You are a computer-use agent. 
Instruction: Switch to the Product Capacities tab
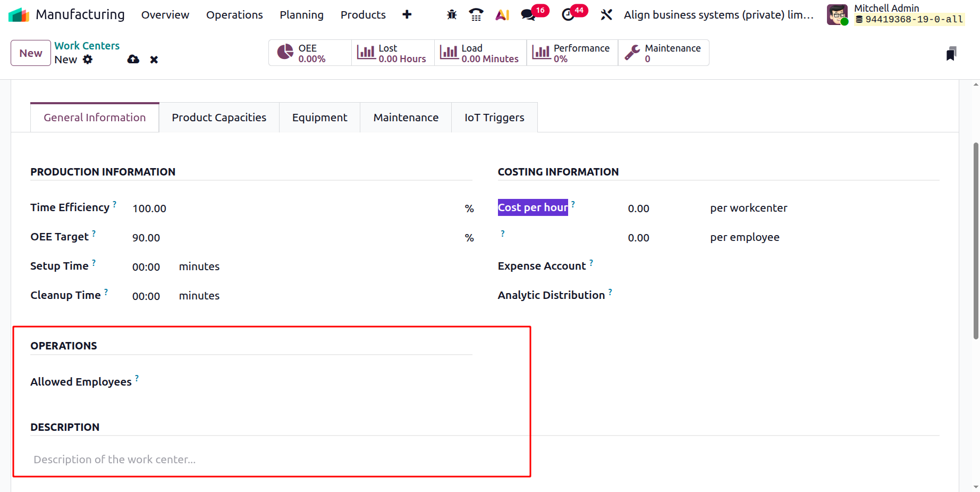click(x=219, y=118)
